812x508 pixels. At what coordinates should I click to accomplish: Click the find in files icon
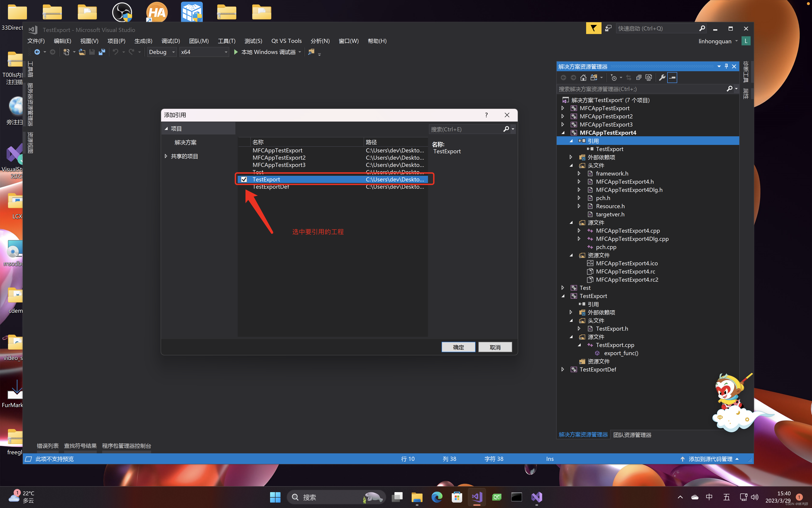point(311,52)
